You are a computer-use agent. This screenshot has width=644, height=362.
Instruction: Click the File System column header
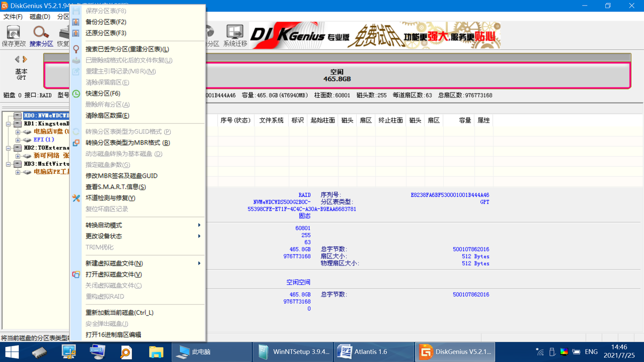tap(271, 121)
